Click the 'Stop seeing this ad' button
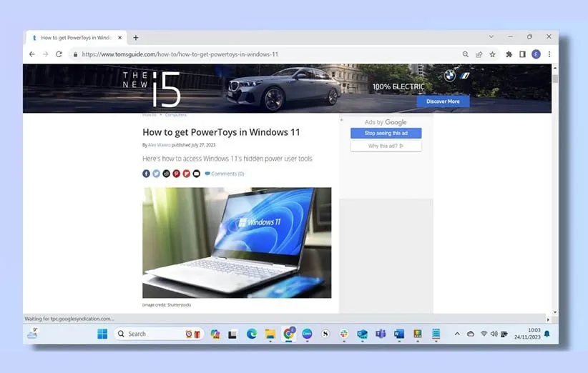Screen dimensions: 588x373 (386, 134)
